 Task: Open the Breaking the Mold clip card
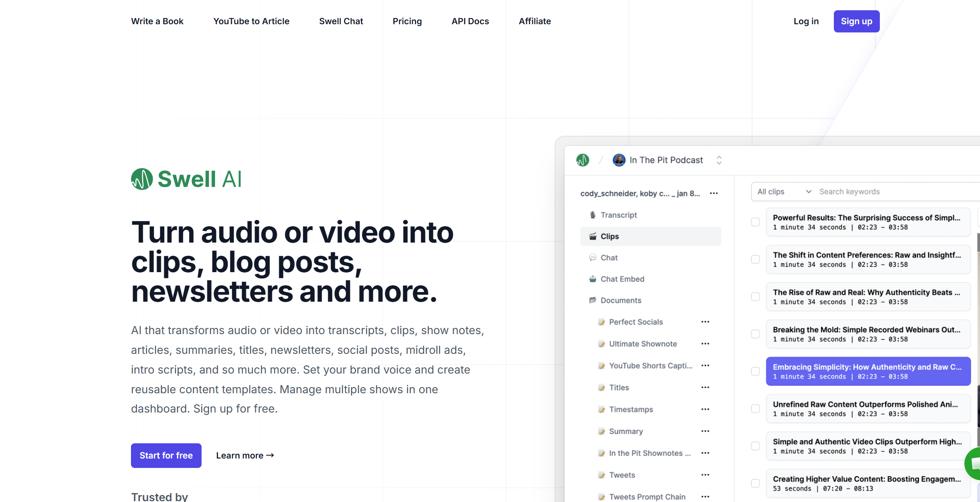pos(868,334)
